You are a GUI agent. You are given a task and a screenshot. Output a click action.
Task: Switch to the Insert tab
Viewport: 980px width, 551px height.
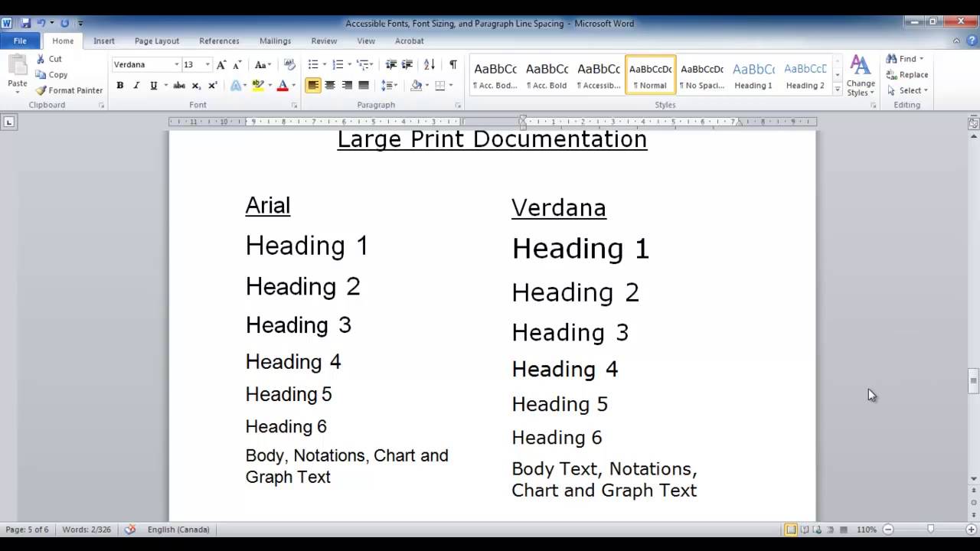tap(104, 41)
